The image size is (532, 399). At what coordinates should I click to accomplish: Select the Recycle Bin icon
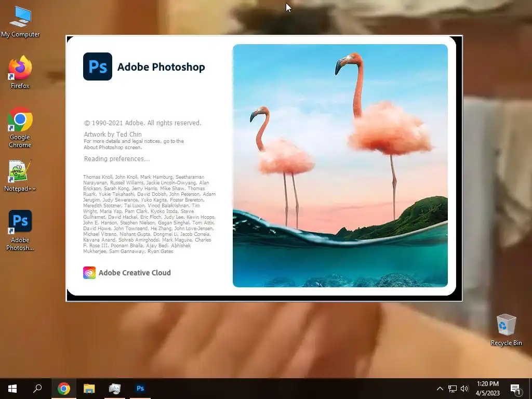coord(506,330)
